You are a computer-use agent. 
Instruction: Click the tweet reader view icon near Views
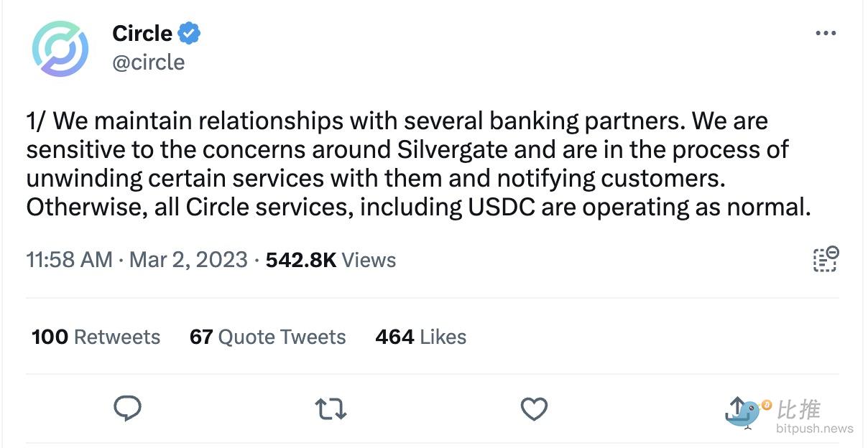point(826,259)
